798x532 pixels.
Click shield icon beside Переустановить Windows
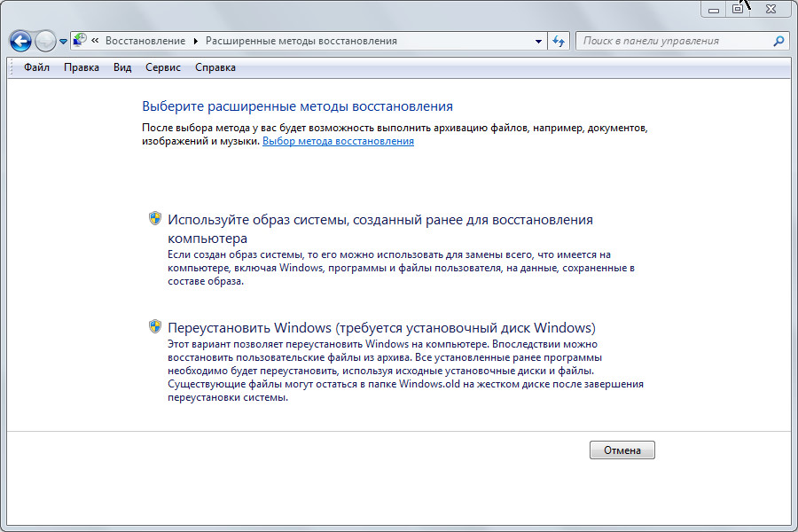click(155, 326)
